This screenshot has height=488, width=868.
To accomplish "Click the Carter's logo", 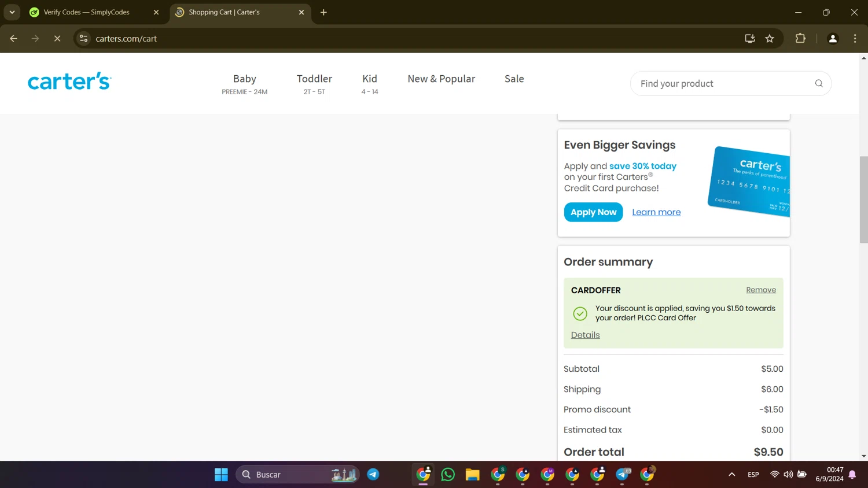I will point(69,82).
